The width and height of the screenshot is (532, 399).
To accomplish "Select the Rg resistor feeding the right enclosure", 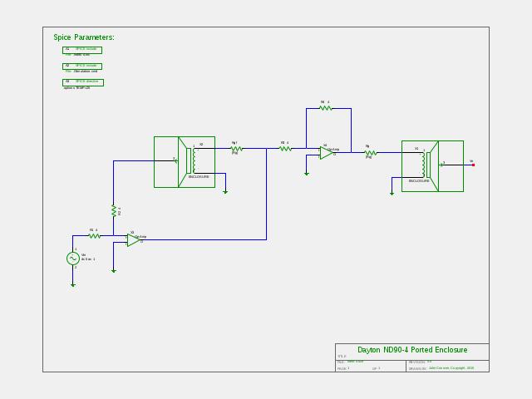I will [370, 153].
